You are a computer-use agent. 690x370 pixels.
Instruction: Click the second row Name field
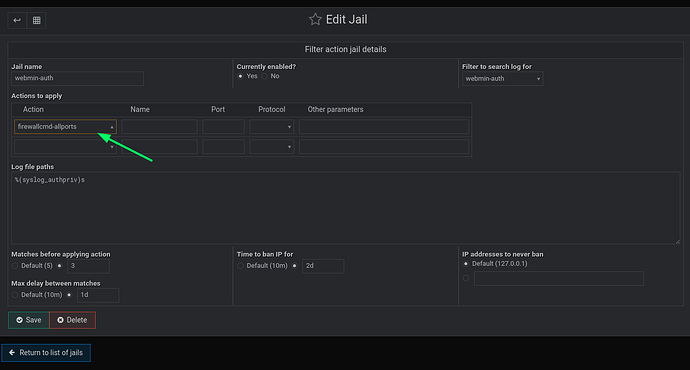159,147
